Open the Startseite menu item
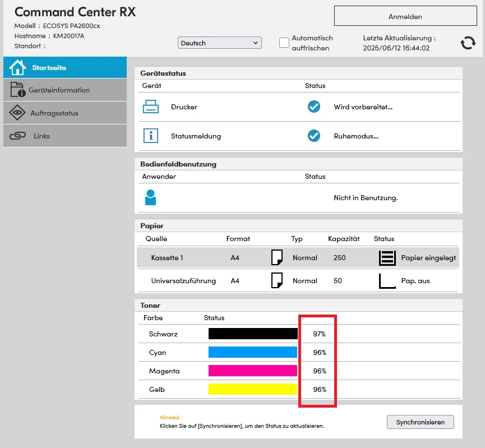 tap(65, 67)
